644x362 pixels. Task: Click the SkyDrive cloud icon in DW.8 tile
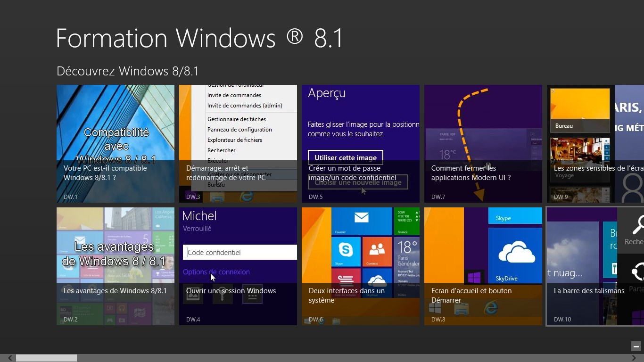[516, 252]
